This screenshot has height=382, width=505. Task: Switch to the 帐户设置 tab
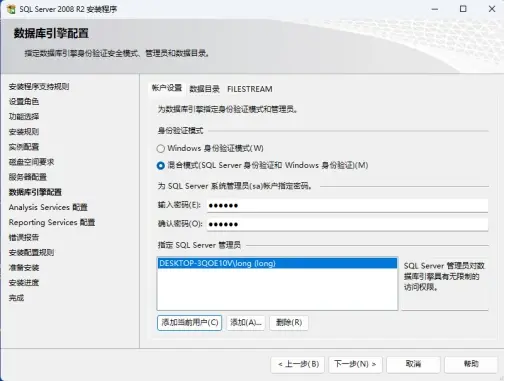pyautogui.click(x=167, y=88)
